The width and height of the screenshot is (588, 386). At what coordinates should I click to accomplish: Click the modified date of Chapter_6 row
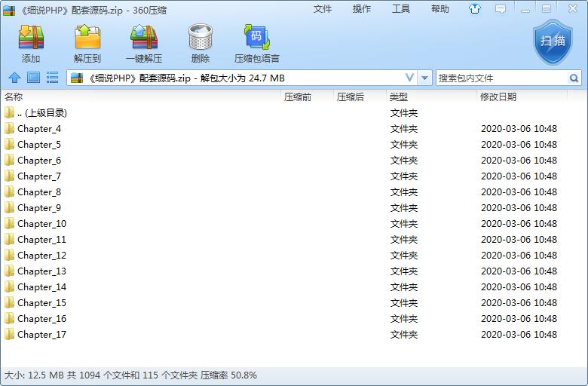[x=519, y=160]
